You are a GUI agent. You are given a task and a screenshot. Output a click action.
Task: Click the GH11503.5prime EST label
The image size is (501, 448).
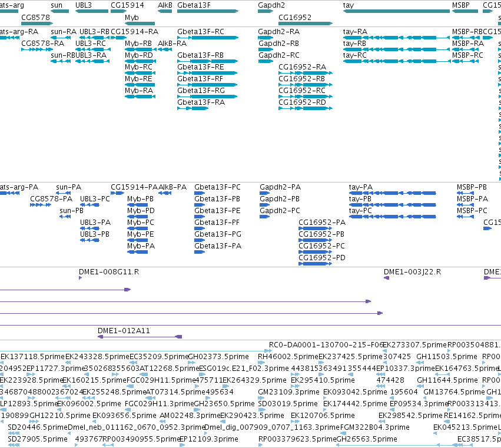pos(447,357)
